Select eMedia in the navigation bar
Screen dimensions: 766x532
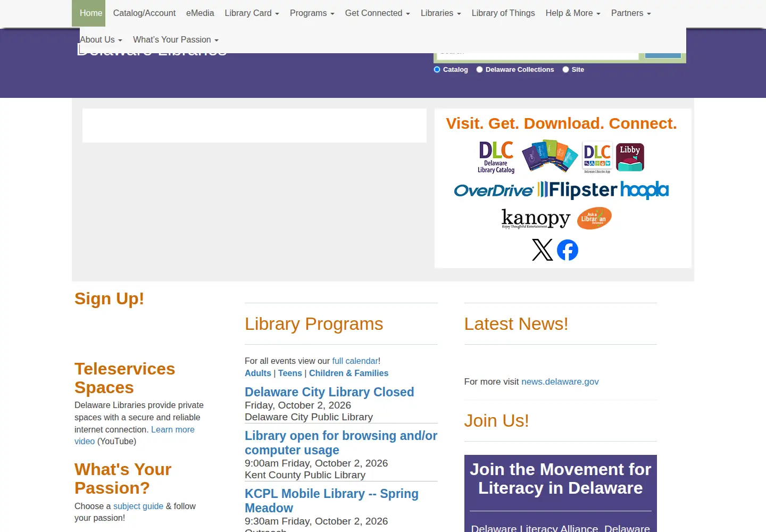point(200,13)
